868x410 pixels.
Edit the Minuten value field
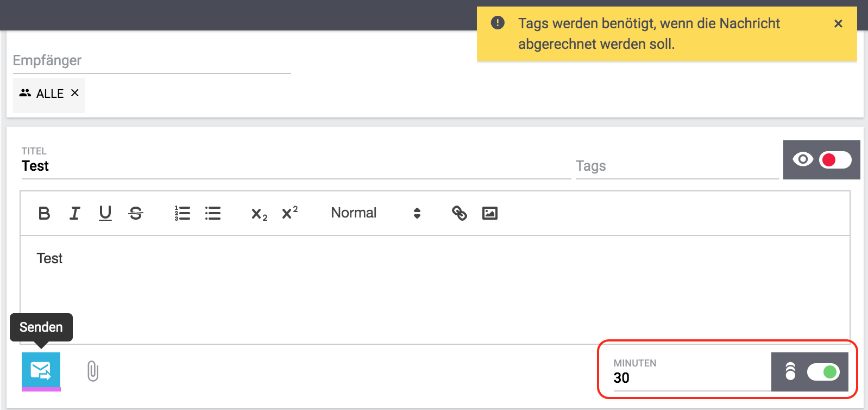tap(690, 378)
